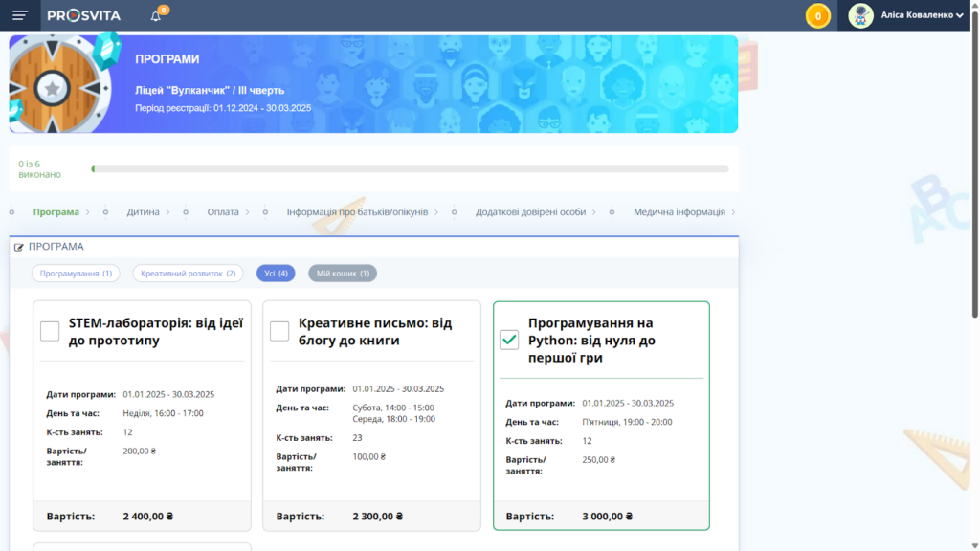Click the PROSVITA logo
Image resolution: width=980 pixels, height=551 pixels.
[x=86, y=14]
